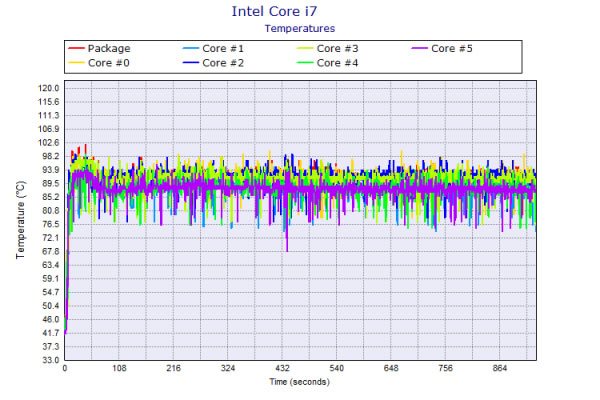
Task: Click the 89.5 y-axis value
Action: coord(51,183)
